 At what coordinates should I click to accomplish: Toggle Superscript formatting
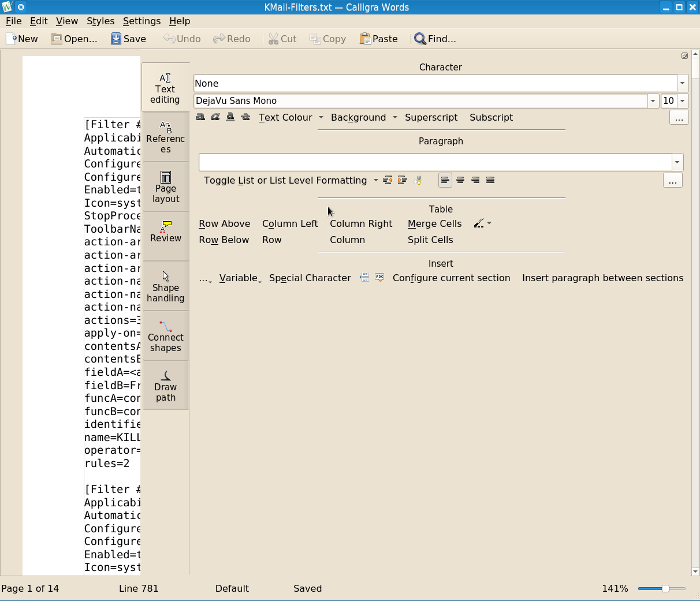[431, 117]
